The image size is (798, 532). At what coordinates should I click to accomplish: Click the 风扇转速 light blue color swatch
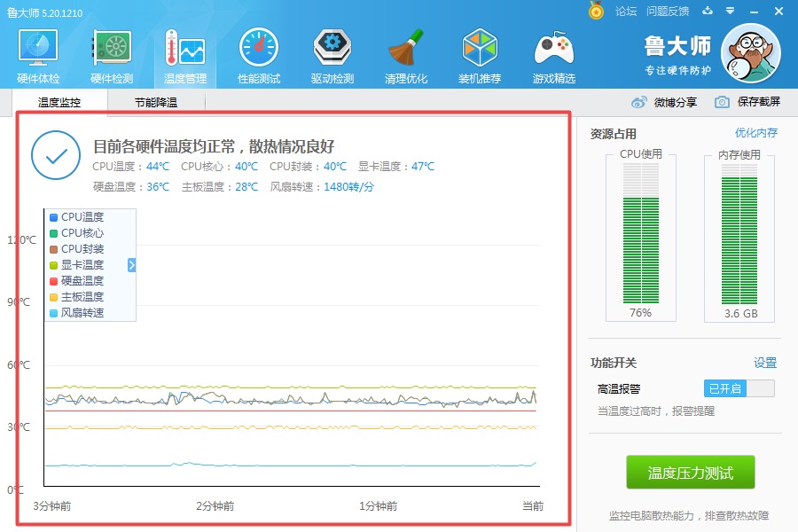coord(54,313)
